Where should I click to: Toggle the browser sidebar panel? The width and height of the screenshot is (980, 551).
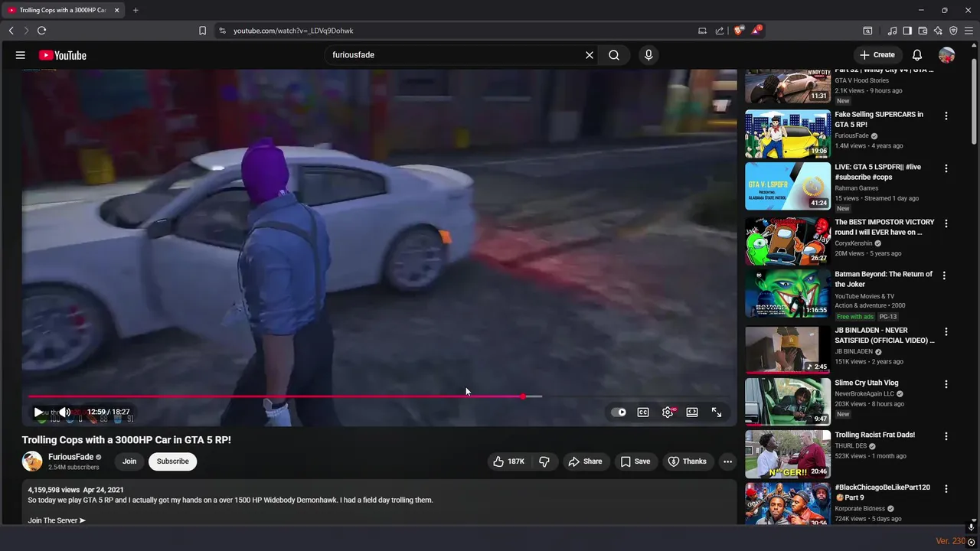(907, 31)
